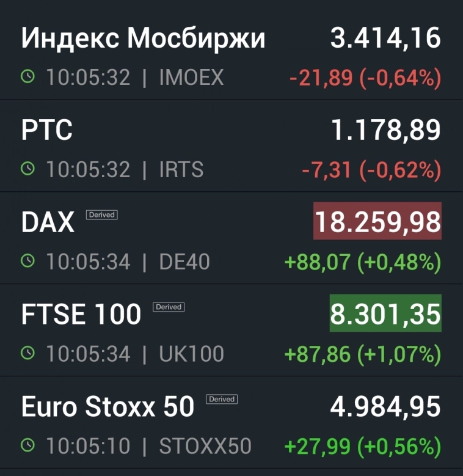Click the Derived badge next to FTSE 100

(x=168, y=307)
